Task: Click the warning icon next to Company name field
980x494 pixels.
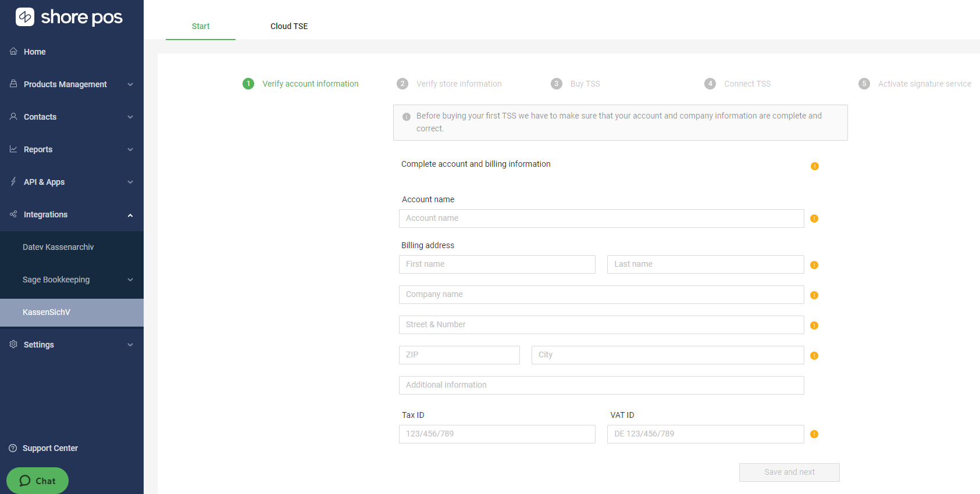Action: (x=814, y=295)
